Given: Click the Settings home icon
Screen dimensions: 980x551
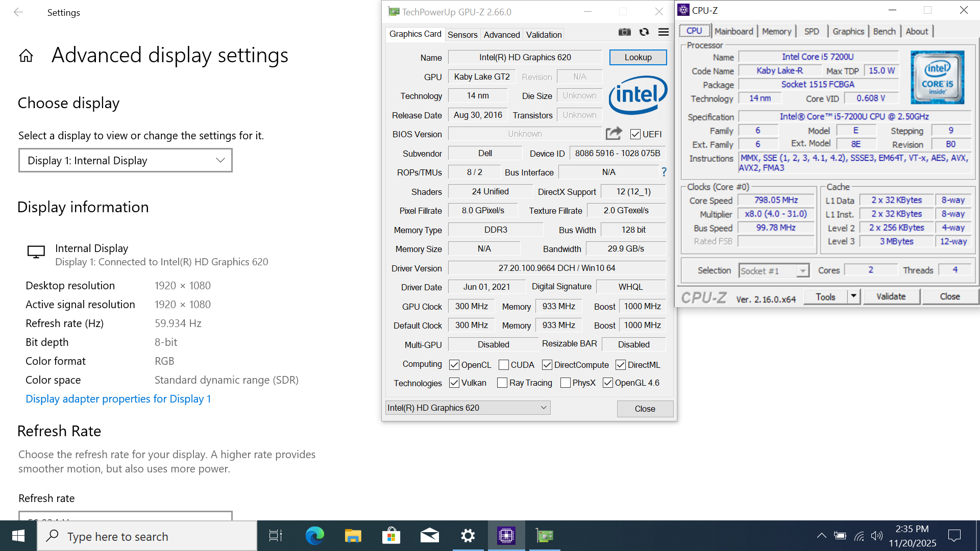Looking at the screenshot, I should pyautogui.click(x=26, y=56).
